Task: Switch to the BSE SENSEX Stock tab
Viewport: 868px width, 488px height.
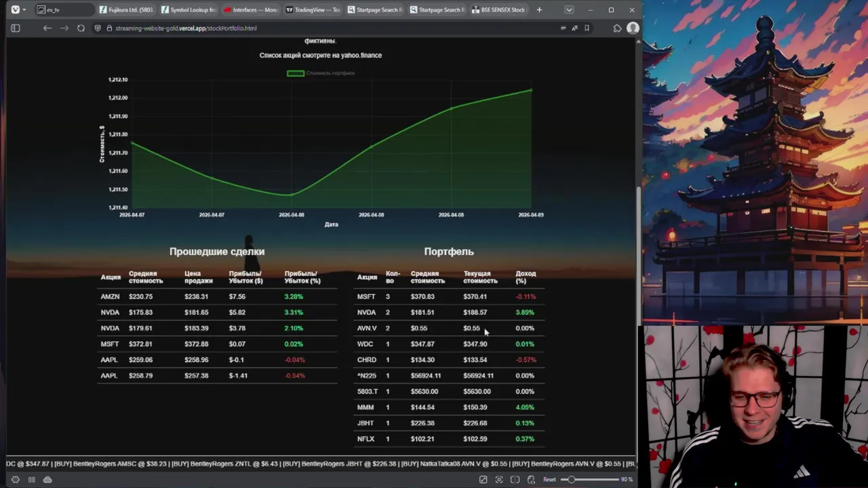Action: click(x=498, y=9)
